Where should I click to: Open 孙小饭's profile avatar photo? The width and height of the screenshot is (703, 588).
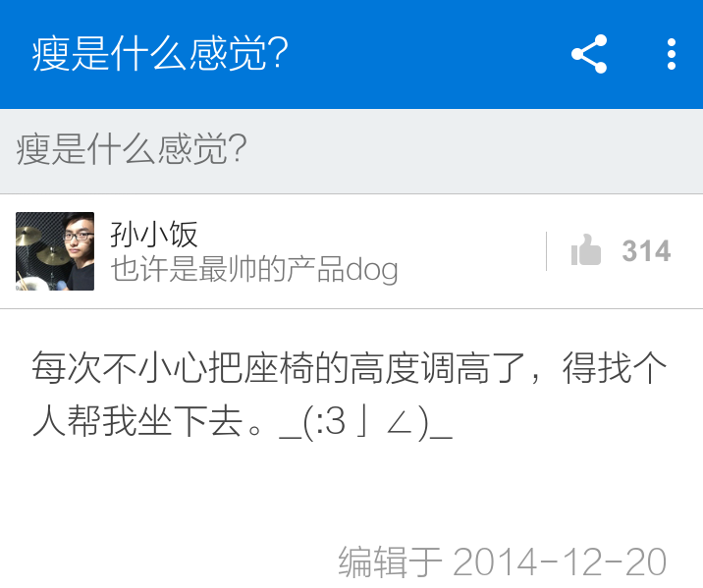click(55, 251)
